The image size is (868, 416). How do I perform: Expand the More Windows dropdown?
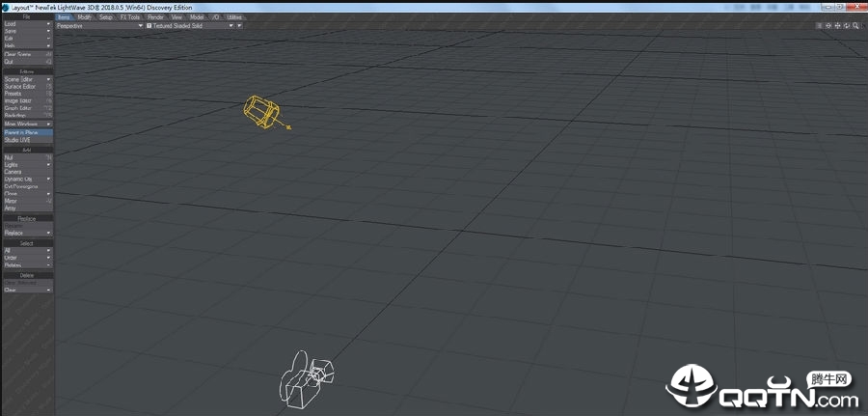click(28, 125)
